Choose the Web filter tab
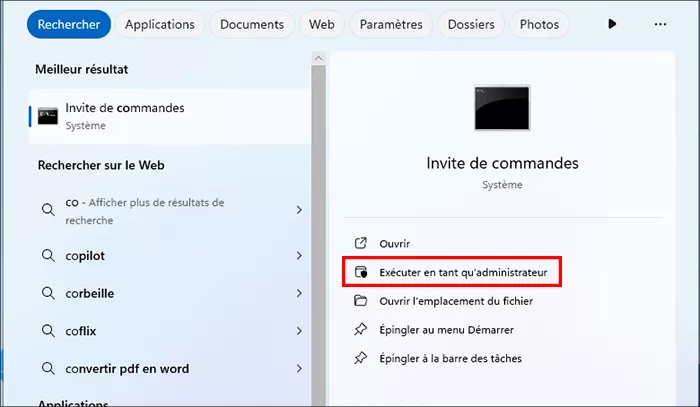 pos(321,24)
